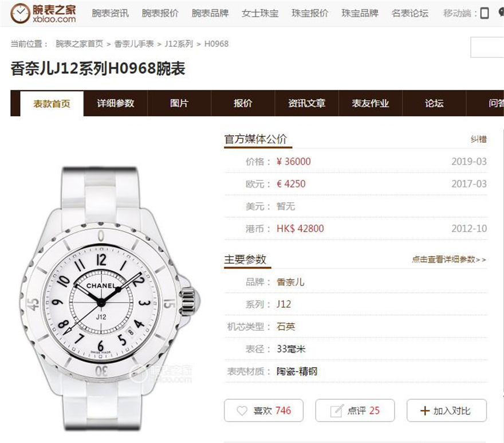Click 点击查看详细参数 link

(448, 259)
